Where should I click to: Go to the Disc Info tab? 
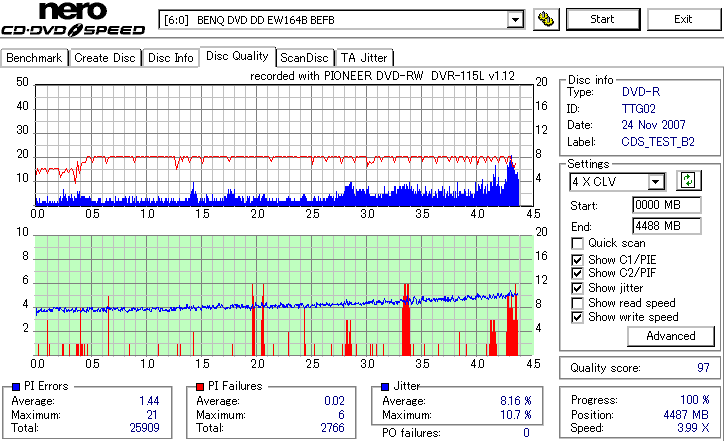170,58
